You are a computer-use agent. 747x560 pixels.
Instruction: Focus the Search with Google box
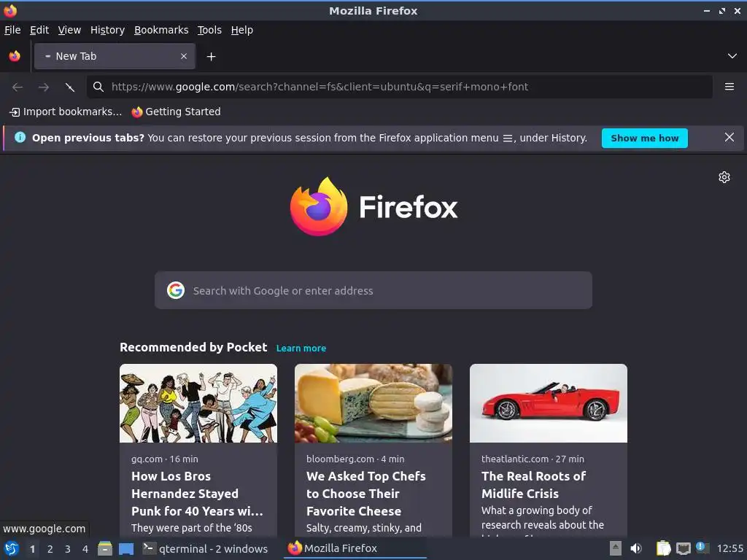pyautogui.click(x=373, y=290)
